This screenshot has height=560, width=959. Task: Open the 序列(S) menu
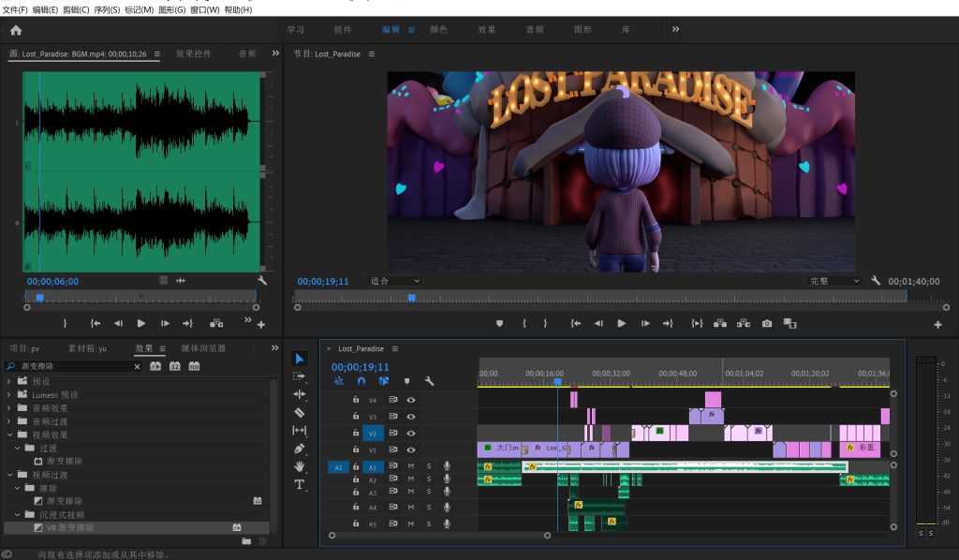[x=107, y=9]
